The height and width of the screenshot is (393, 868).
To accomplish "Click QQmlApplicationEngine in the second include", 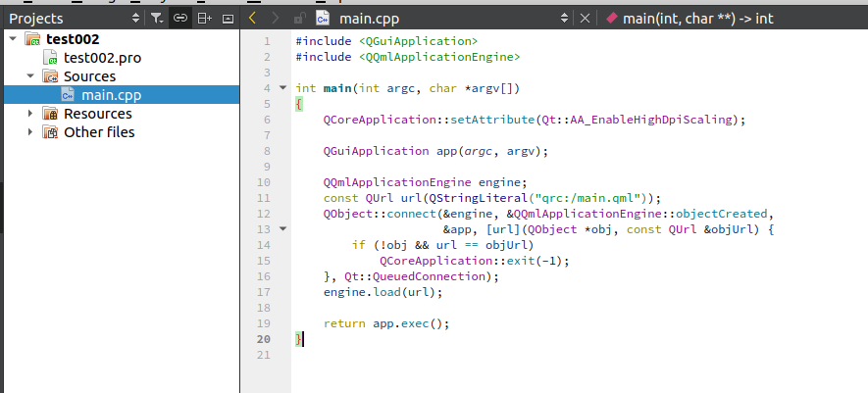I will tap(439, 57).
